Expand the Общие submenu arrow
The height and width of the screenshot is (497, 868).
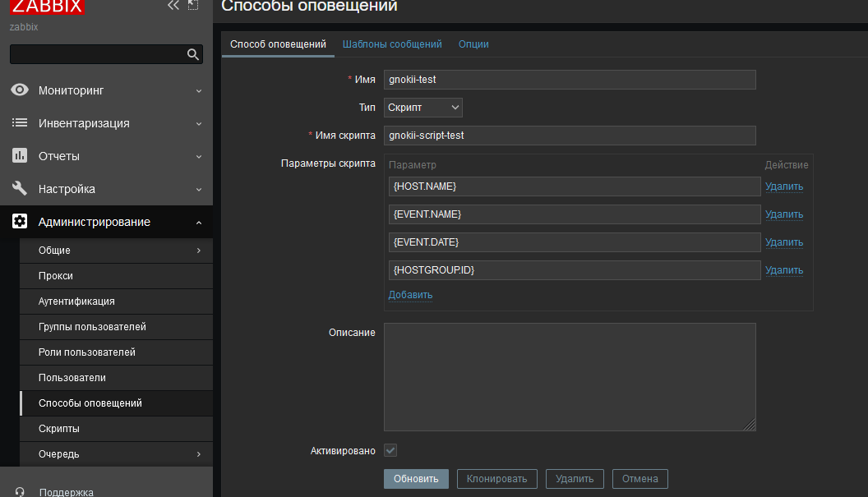(199, 251)
